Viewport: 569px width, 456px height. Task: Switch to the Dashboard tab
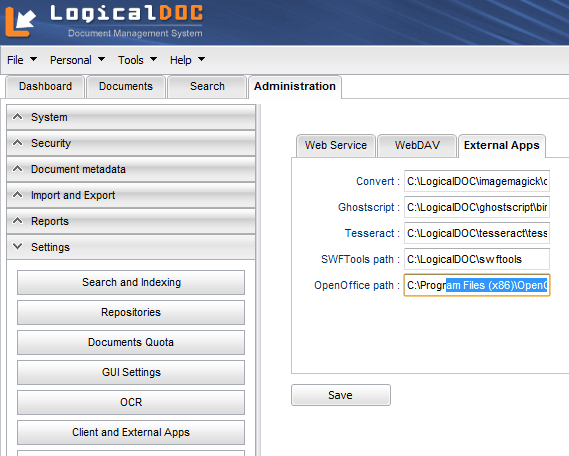(45, 87)
